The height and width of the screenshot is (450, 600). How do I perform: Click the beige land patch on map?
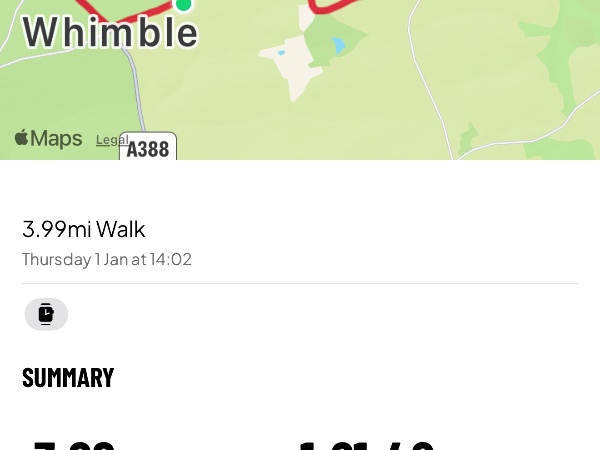point(288,68)
